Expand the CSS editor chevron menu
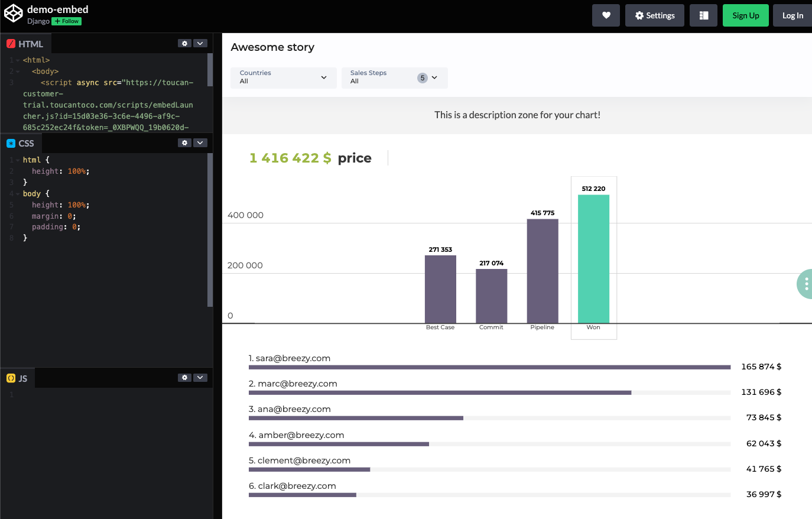The height and width of the screenshot is (519, 812). (x=200, y=142)
